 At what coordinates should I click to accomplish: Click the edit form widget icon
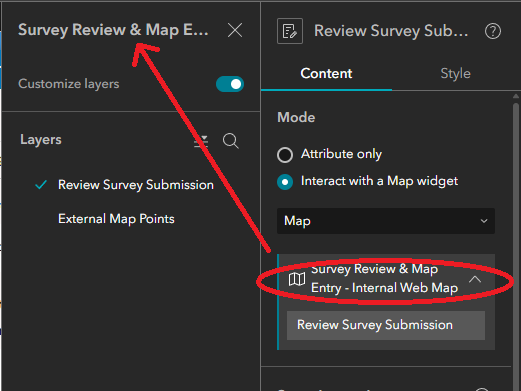[290, 31]
